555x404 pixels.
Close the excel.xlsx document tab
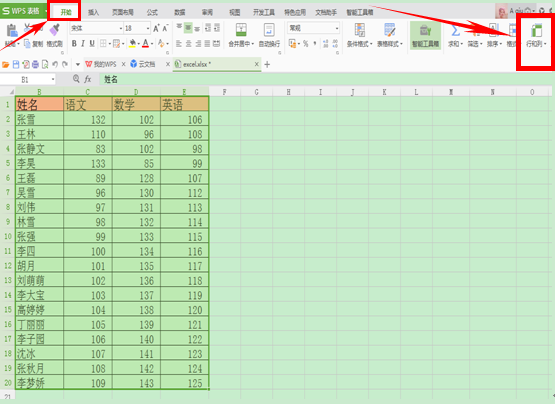click(x=257, y=64)
